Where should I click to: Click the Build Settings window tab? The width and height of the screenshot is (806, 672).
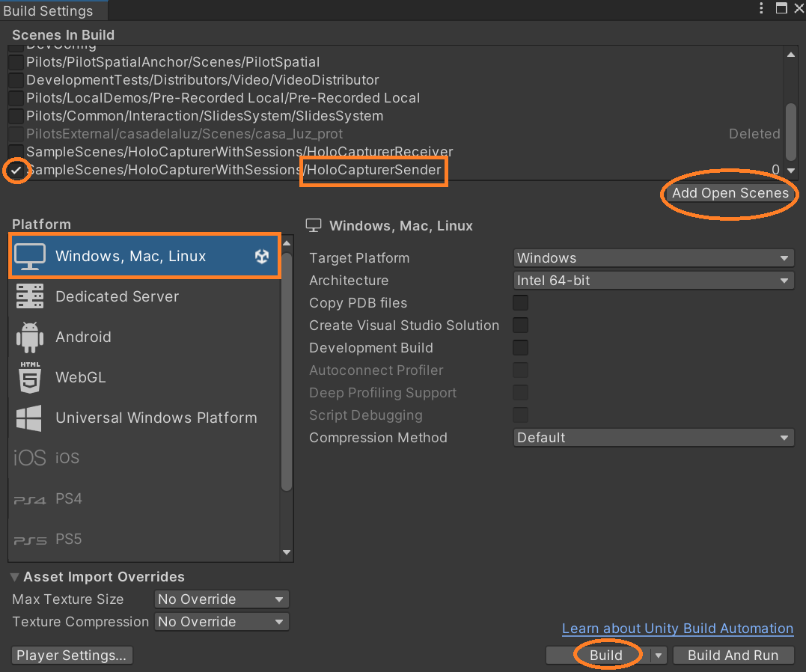click(x=49, y=10)
